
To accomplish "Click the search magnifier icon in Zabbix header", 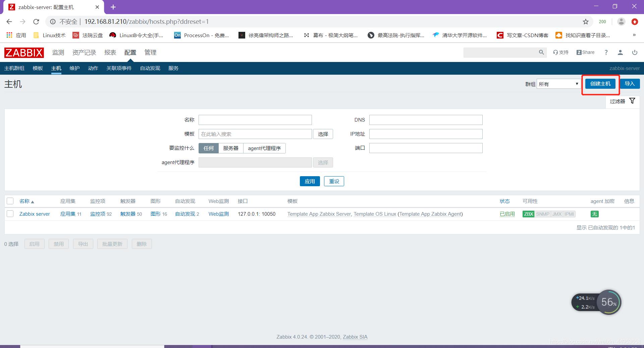I will tap(541, 52).
